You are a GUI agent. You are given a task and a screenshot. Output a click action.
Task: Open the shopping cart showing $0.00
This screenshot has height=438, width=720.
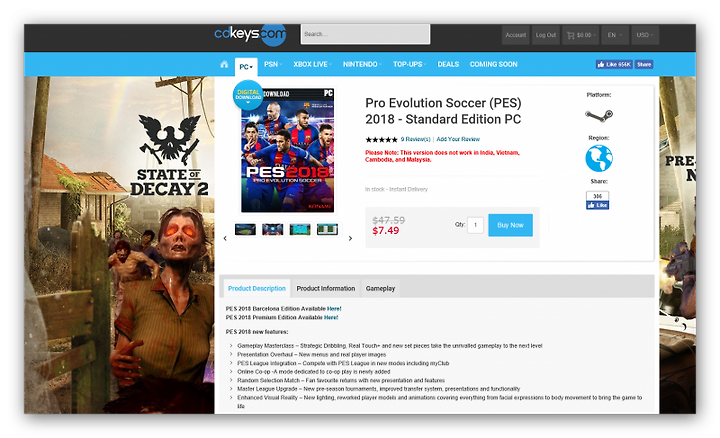[x=581, y=35]
